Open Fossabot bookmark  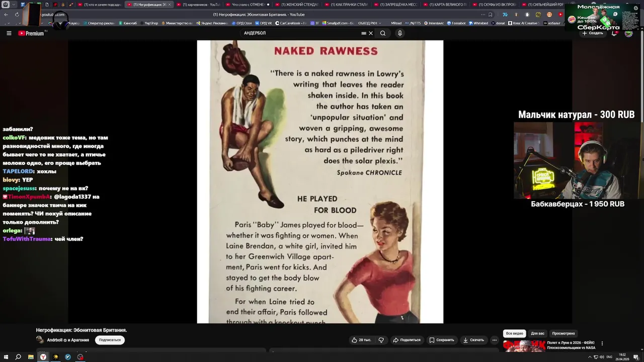(x=456, y=23)
